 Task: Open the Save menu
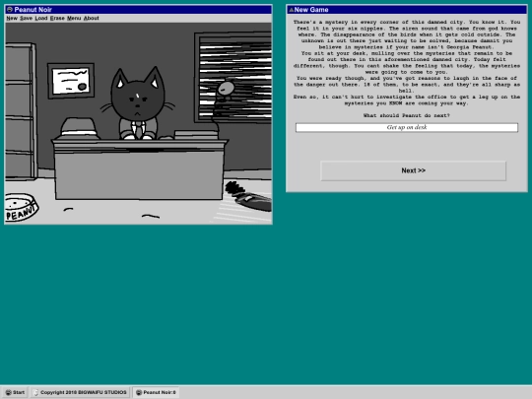(x=27, y=19)
